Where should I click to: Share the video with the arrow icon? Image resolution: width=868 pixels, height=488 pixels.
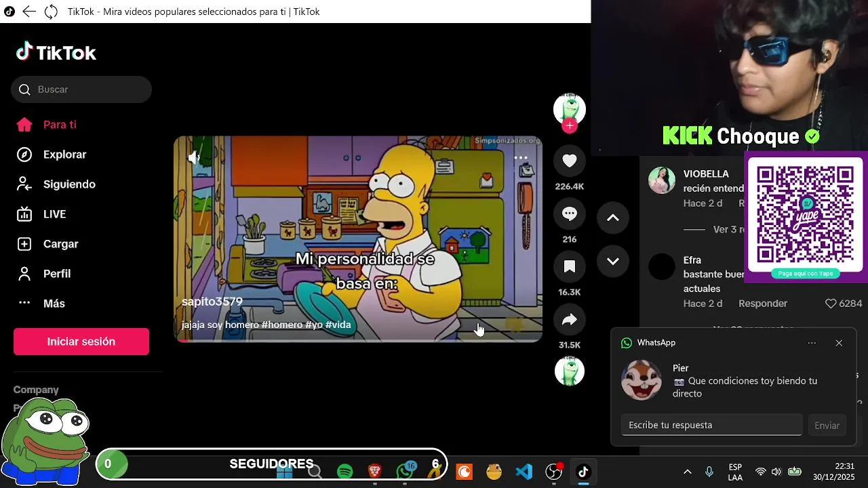pos(570,319)
